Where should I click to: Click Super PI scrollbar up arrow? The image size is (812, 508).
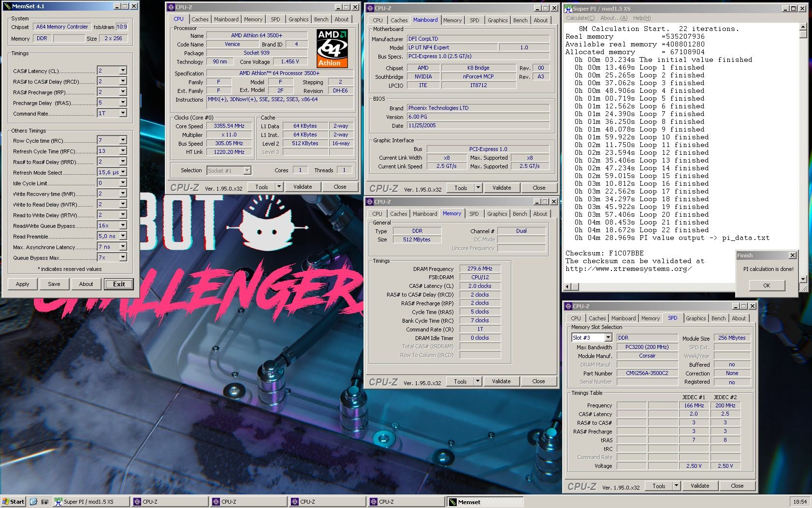point(803,27)
